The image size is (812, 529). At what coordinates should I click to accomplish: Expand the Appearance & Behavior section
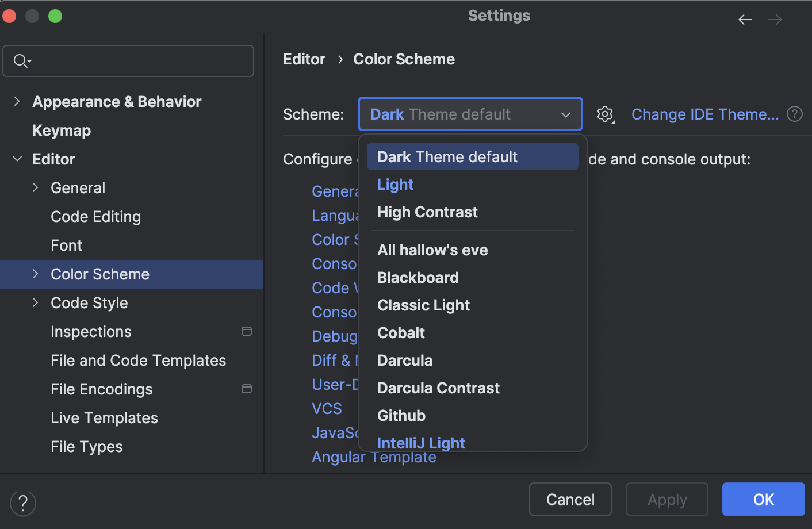coord(17,101)
